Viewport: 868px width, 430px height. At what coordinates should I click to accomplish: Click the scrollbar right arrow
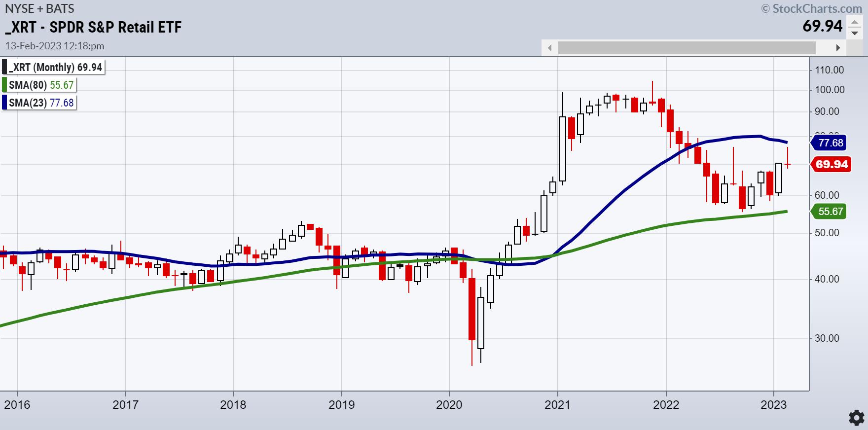click(837, 48)
